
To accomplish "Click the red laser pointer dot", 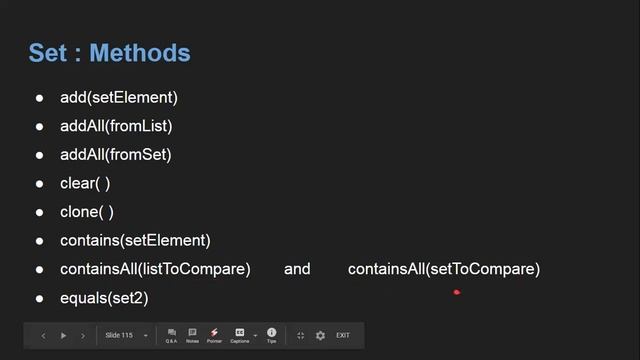I will click(x=457, y=292).
